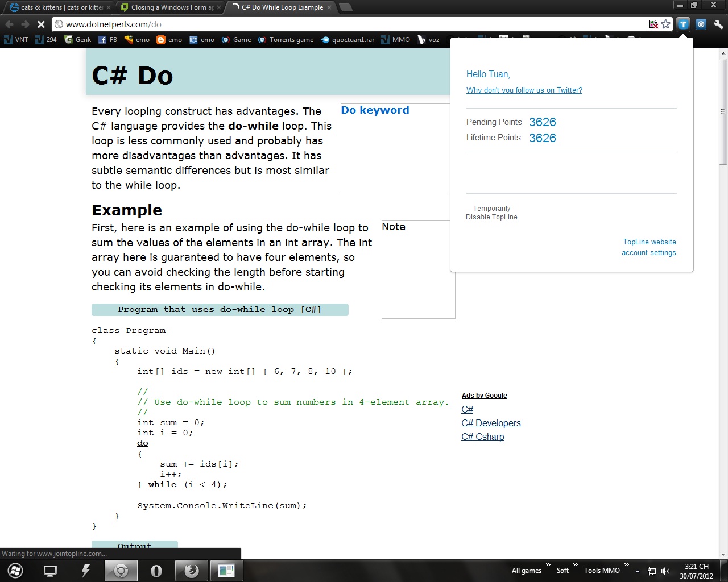The width and height of the screenshot is (728, 582).
Task: Open TopLine account settings
Action: click(648, 253)
